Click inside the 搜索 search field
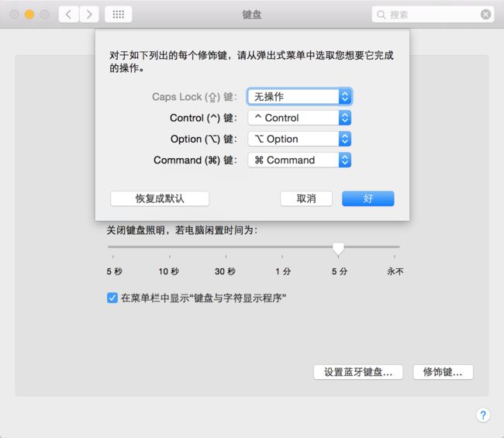 (x=433, y=15)
